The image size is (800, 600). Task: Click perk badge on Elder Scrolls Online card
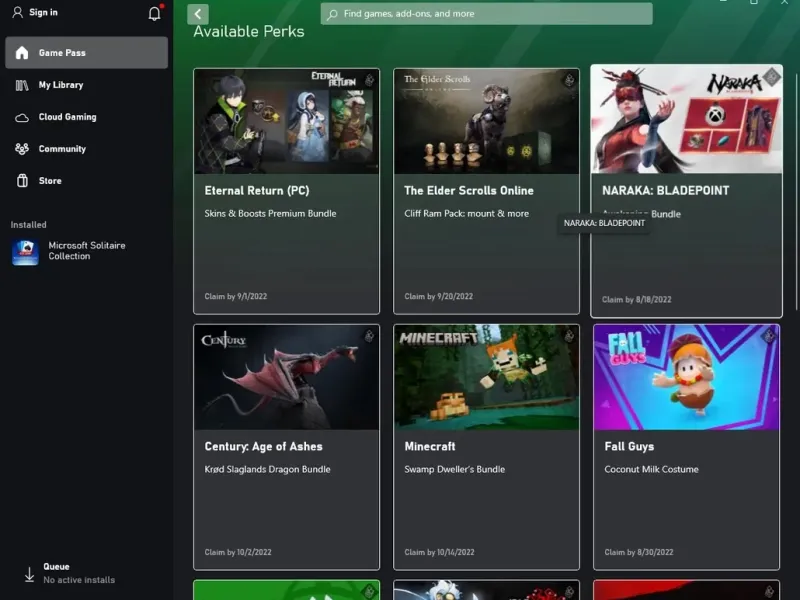click(569, 80)
